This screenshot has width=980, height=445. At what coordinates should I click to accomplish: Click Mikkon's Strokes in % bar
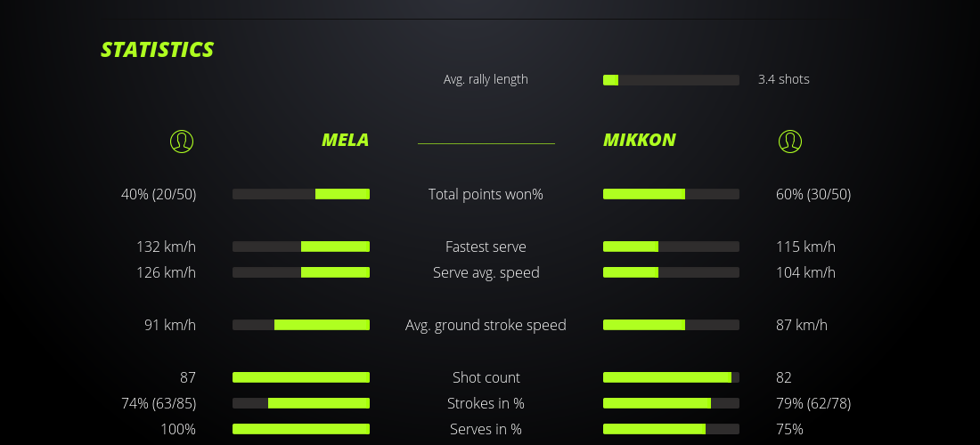(x=671, y=403)
